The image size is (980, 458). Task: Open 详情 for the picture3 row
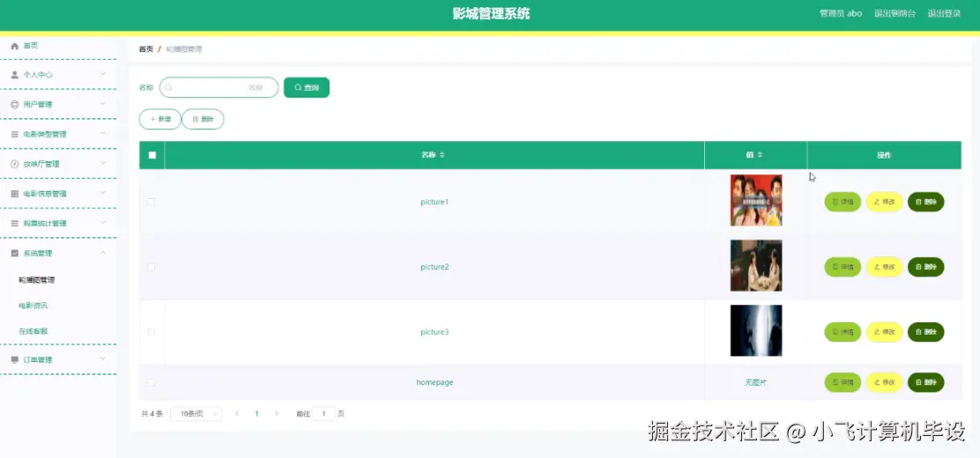(x=843, y=332)
